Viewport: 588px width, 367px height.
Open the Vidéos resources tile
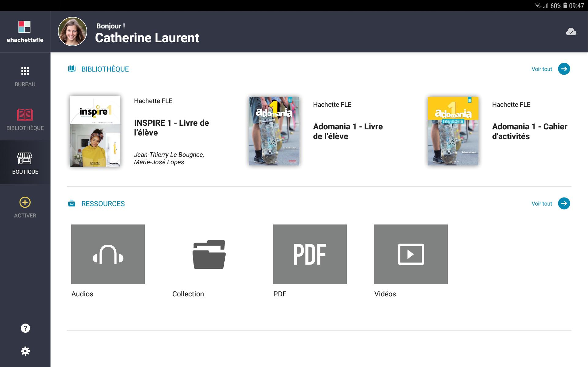[x=411, y=254]
